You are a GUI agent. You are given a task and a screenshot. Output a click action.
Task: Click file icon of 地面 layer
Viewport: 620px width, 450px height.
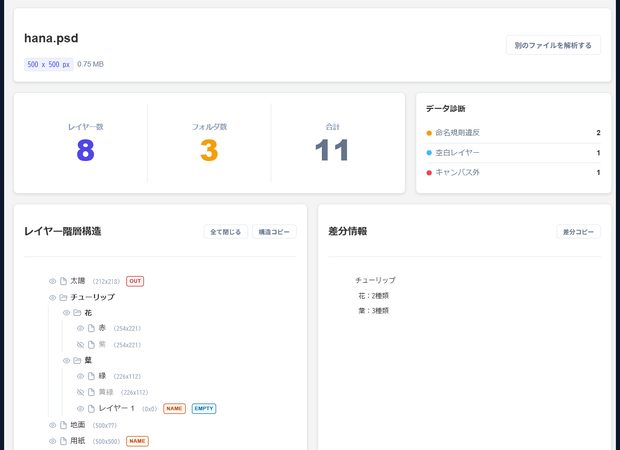pyautogui.click(x=63, y=425)
